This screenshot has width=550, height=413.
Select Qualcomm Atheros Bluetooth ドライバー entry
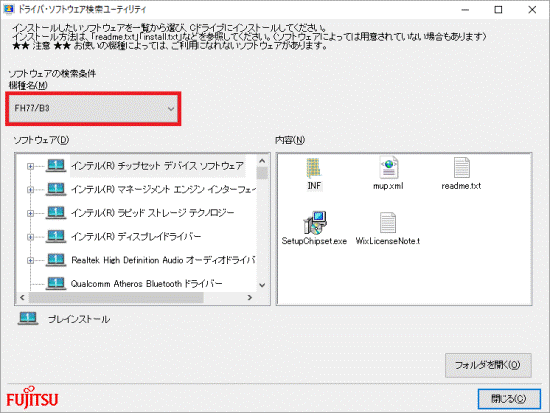tap(147, 284)
